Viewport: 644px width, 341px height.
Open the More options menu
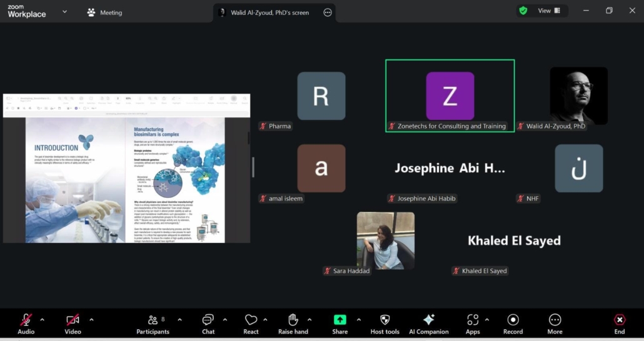555,324
